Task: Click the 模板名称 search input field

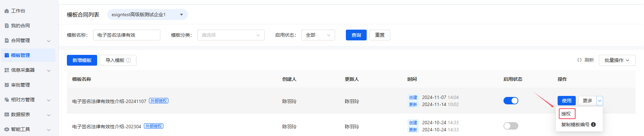Action: coord(127,35)
